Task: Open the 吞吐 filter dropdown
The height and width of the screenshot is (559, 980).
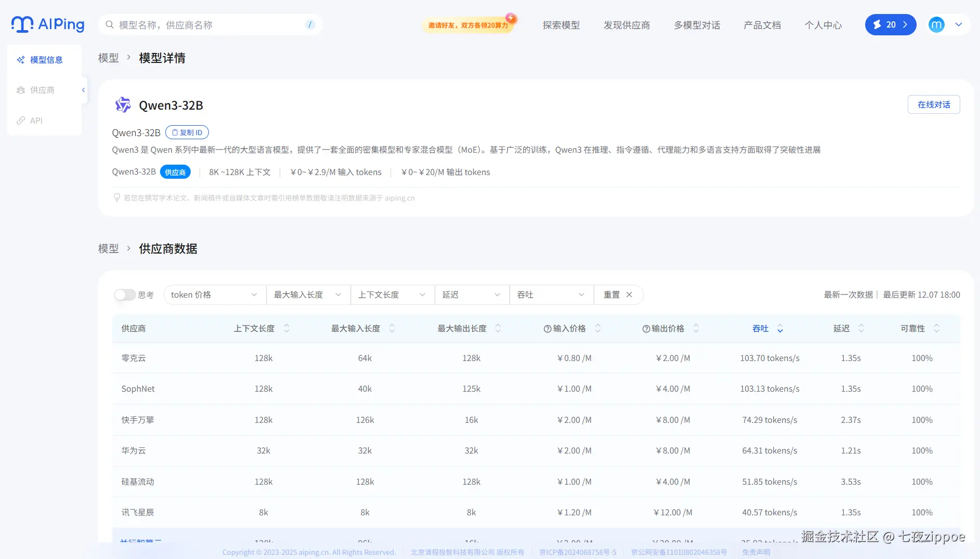Action: point(551,295)
